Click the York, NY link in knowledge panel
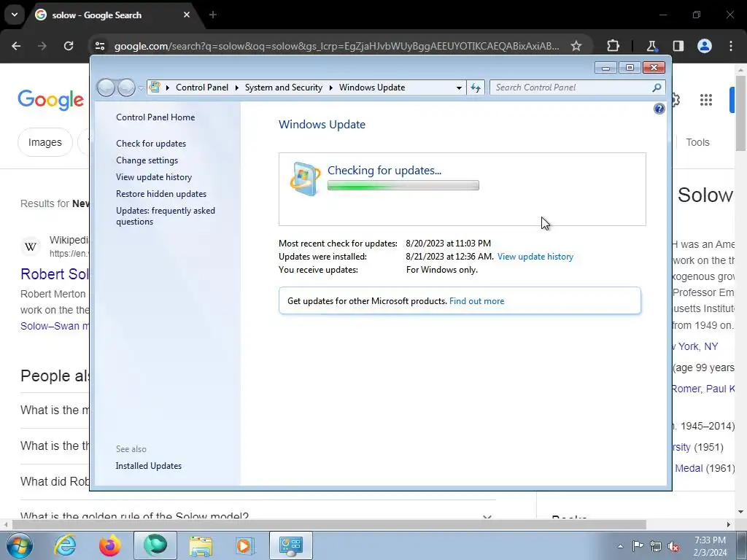The width and height of the screenshot is (747, 560). pyautogui.click(x=695, y=346)
